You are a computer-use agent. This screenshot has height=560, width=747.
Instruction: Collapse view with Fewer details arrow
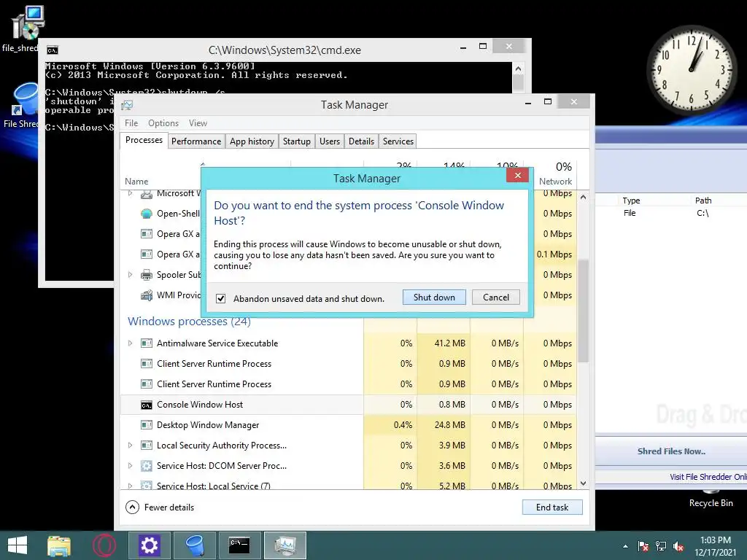coord(132,507)
